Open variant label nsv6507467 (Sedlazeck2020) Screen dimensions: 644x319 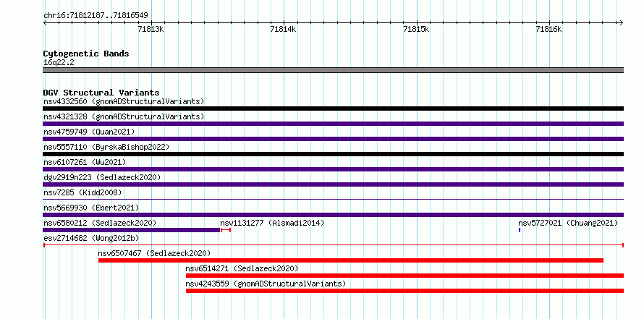tap(154, 253)
